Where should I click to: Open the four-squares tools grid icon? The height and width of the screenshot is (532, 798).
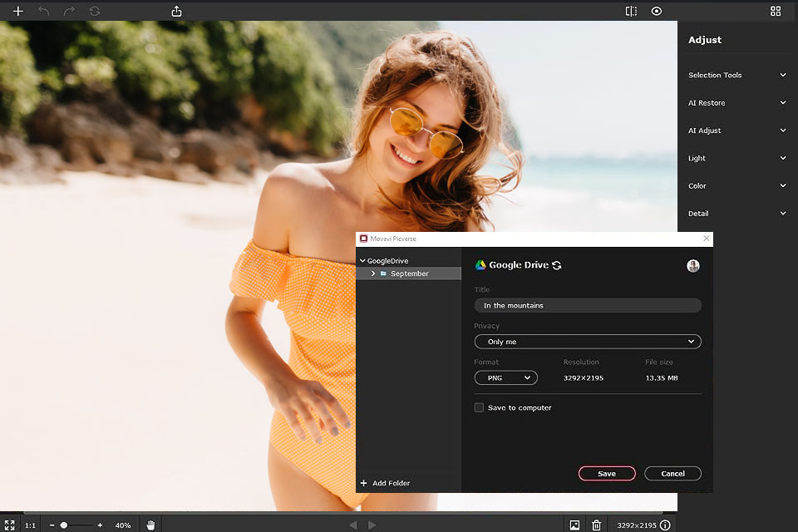(x=775, y=11)
